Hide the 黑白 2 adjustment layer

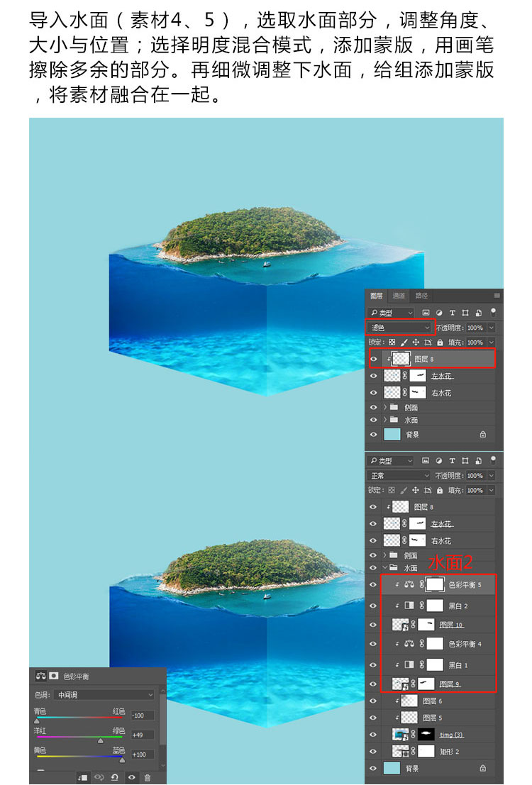(x=373, y=606)
